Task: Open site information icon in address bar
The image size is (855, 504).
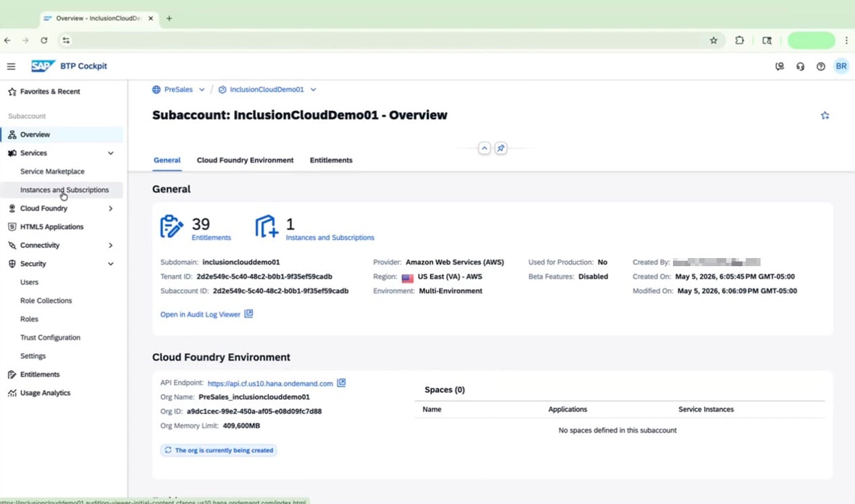Action: click(66, 40)
